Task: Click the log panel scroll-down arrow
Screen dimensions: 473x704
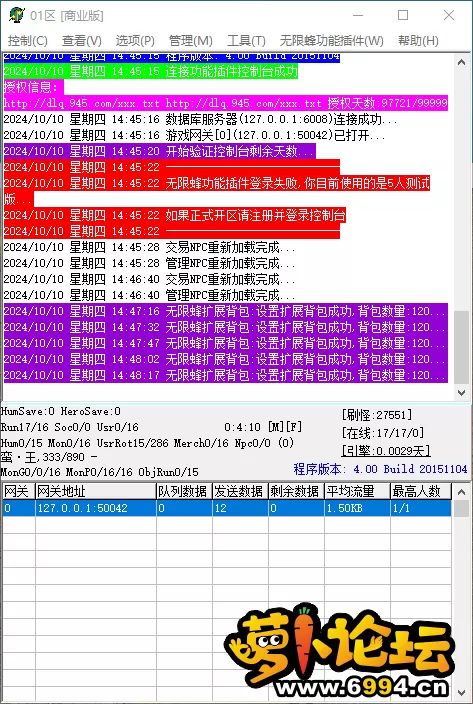Action: (x=461, y=392)
